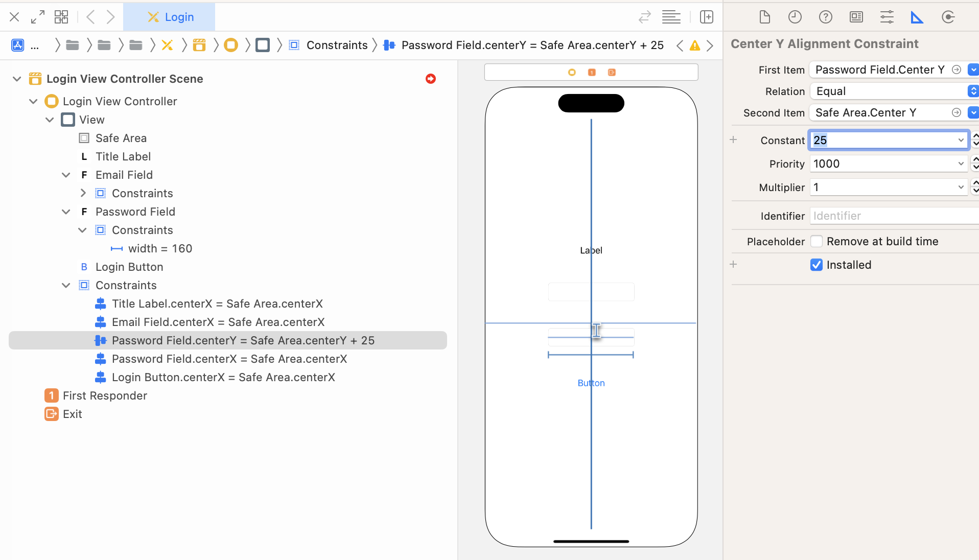The height and width of the screenshot is (560, 979).
Task: Open the File inspector
Action: tap(764, 17)
